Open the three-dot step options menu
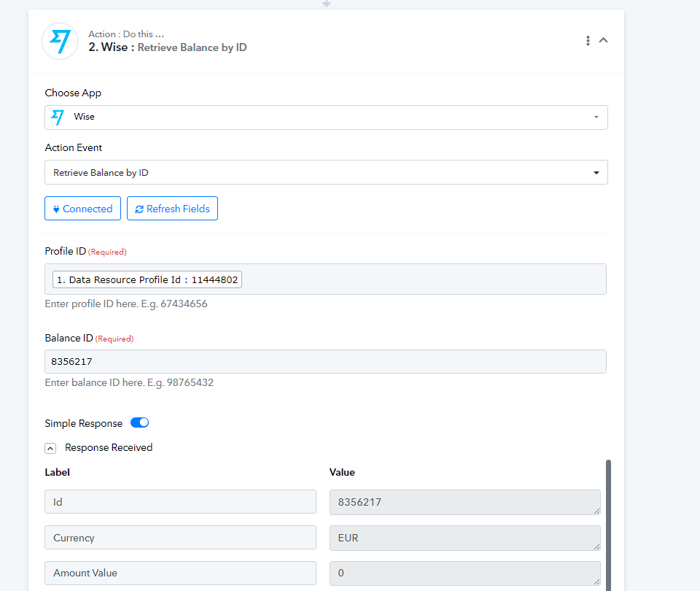 (x=588, y=41)
